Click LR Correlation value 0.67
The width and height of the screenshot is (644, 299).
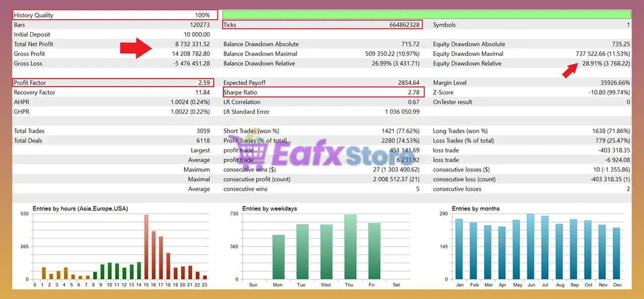[414, 102]
